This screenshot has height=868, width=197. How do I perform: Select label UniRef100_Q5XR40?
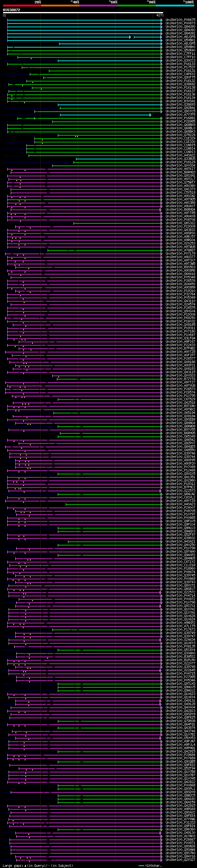pyautogui.click(x=180, y=50)
